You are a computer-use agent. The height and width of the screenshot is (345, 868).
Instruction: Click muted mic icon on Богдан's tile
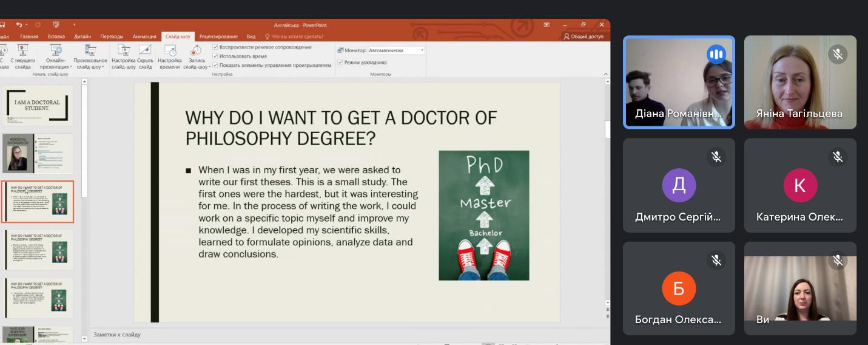tap(716, 261)
